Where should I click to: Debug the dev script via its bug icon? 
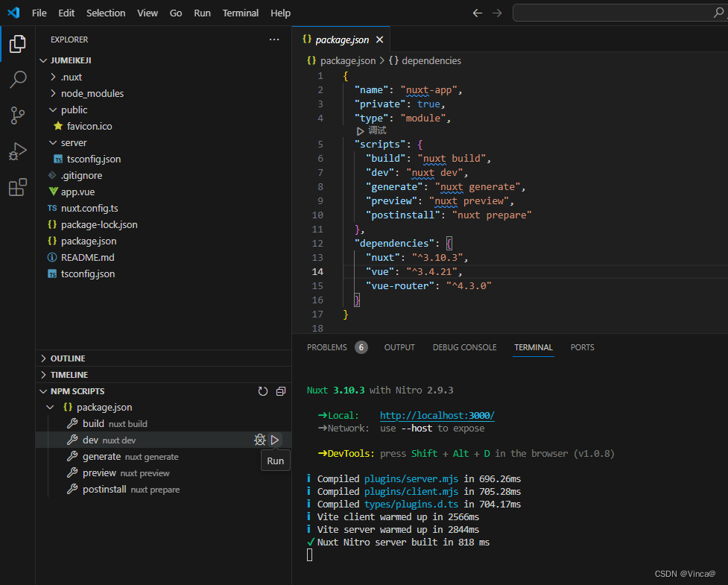tap(259, 440)
